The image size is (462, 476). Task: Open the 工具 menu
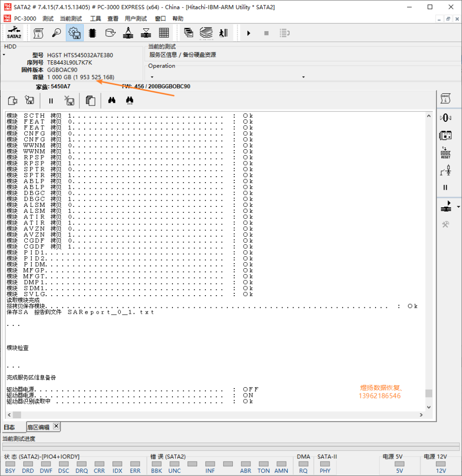click(x=95, y=19)
